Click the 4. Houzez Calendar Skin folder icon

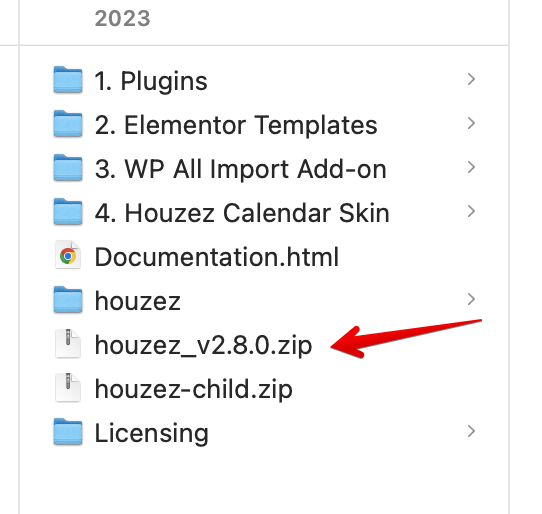point(68,211)
